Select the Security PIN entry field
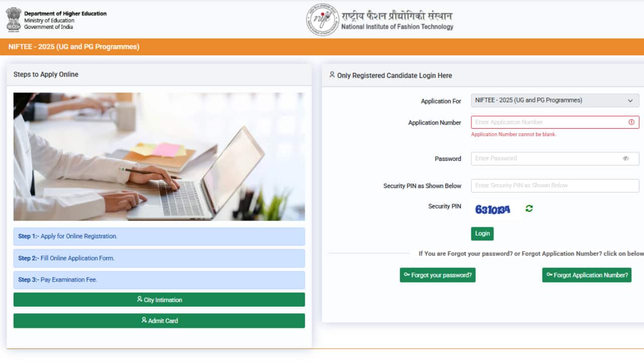The width and height of the screenshot is (644, 362). [x=555, y=186]
